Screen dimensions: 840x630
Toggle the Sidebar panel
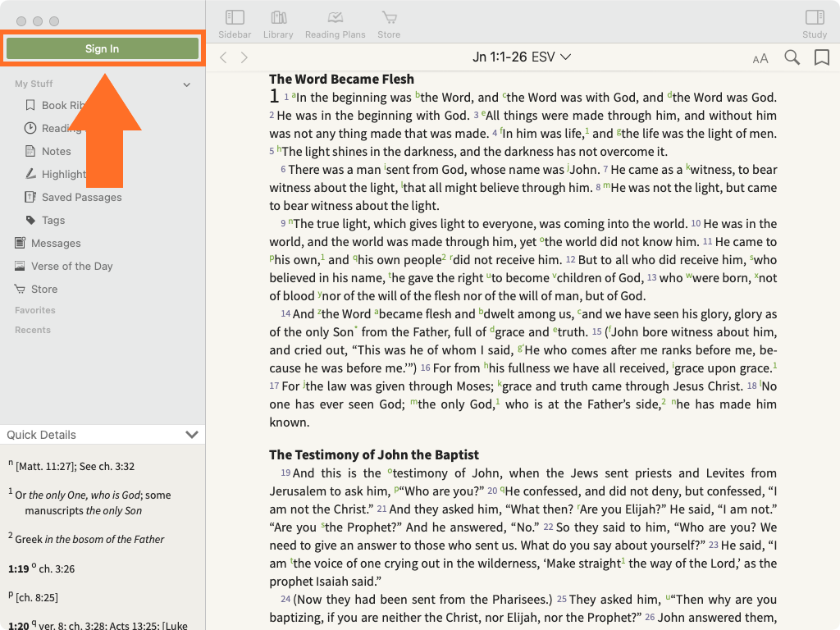(x=235, y=23)
